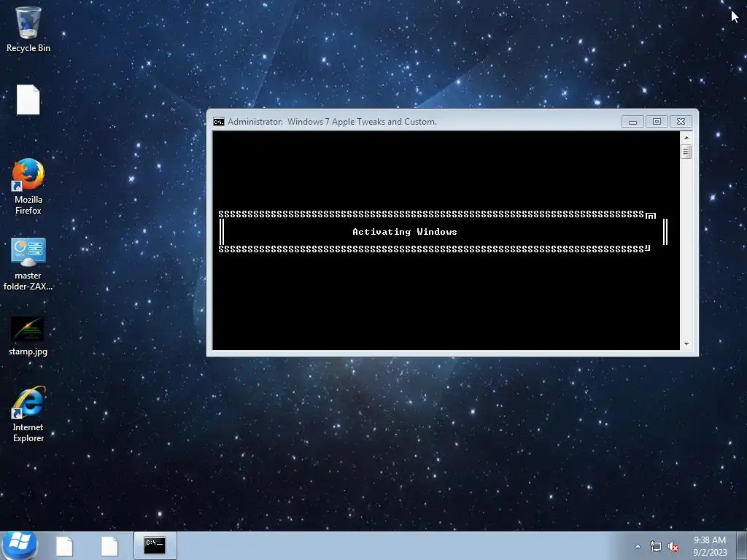Open the Internet Explorer shortcut
Image resolution: width=747 pixels, height=560 pixels.
(x=28, y=414)
